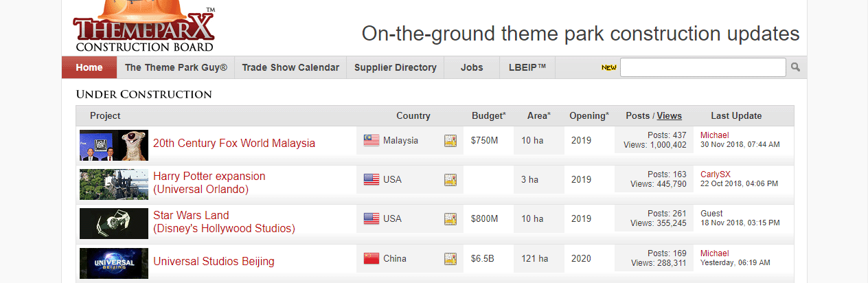Click the Project column header
Image resolution: width=868 pixels, height=283 pixels.
pyautogui.click(x=105, y=116)
